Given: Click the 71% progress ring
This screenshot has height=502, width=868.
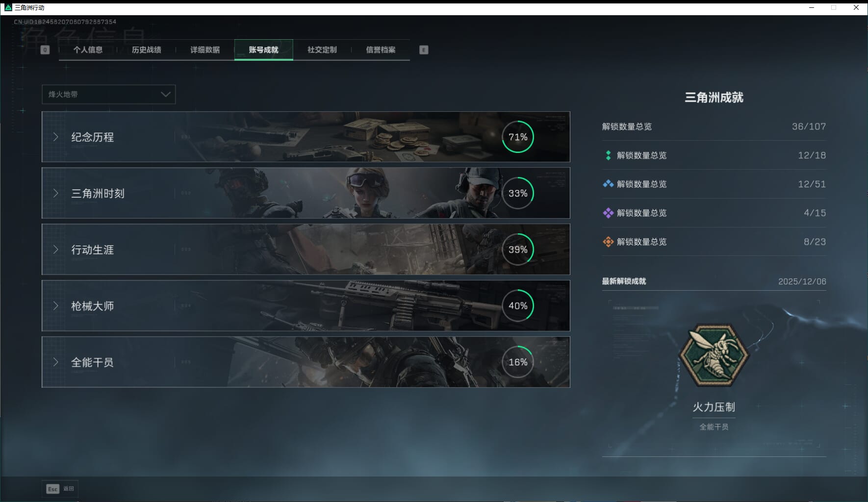Looking at the screenshot, I should 517,137.
